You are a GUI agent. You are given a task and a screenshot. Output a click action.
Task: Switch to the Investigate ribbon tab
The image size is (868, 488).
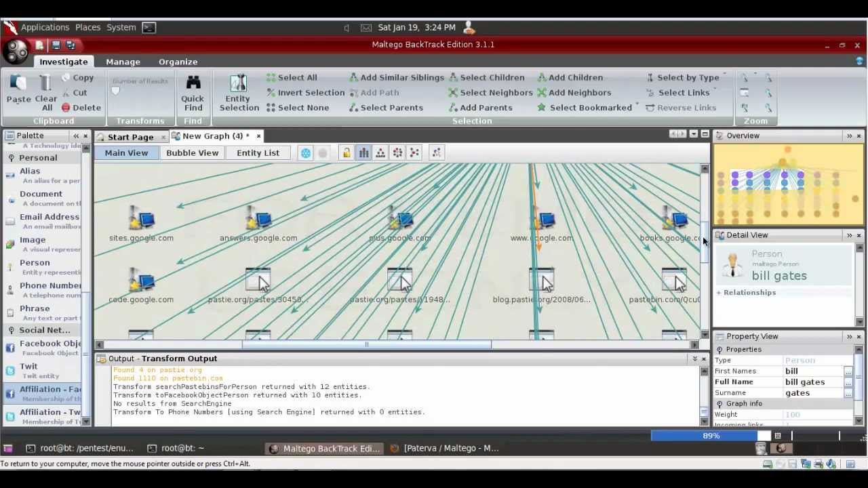(x=63, y=62)
